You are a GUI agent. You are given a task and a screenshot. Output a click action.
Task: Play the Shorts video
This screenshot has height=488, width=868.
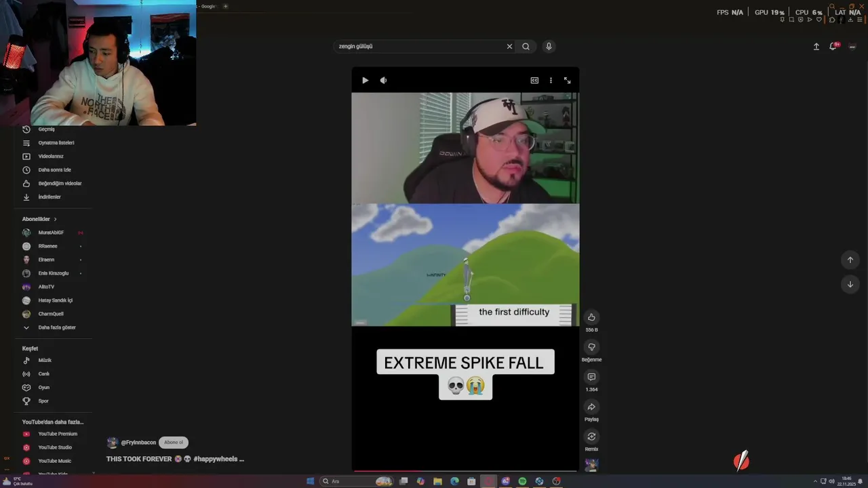coord(365,80)
